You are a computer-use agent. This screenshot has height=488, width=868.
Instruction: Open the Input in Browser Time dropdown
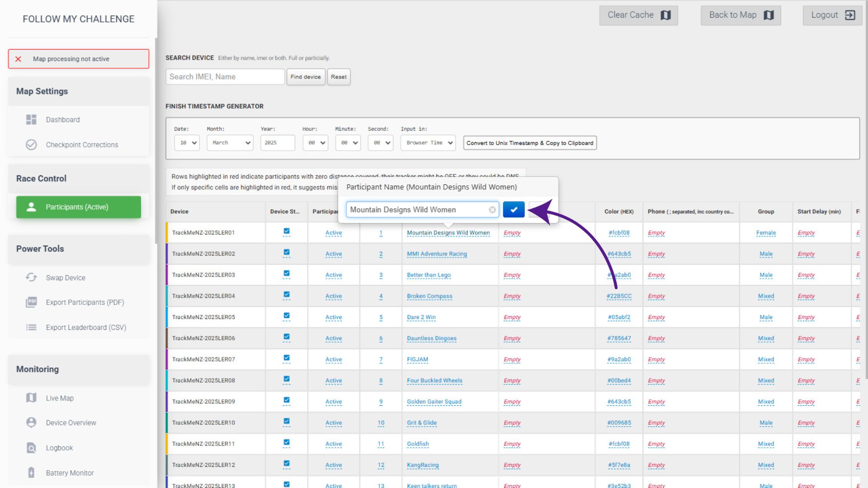[428, 143]
